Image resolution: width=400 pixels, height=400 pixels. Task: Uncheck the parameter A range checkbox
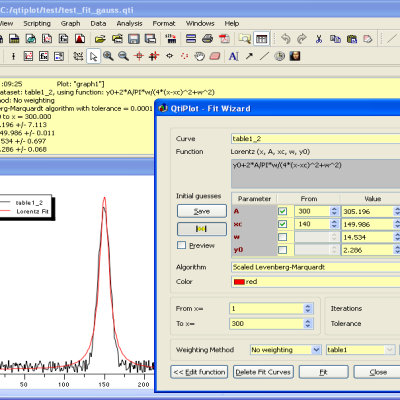tap(282, 211)
